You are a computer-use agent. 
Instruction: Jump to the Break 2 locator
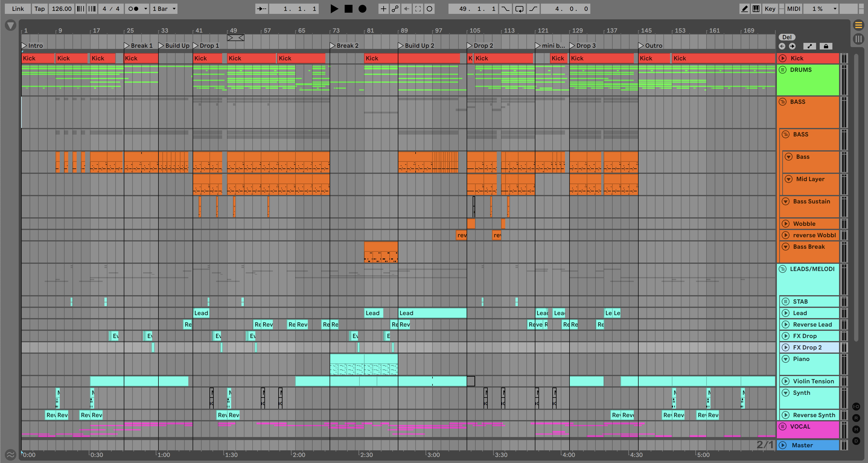coord(333,46)
